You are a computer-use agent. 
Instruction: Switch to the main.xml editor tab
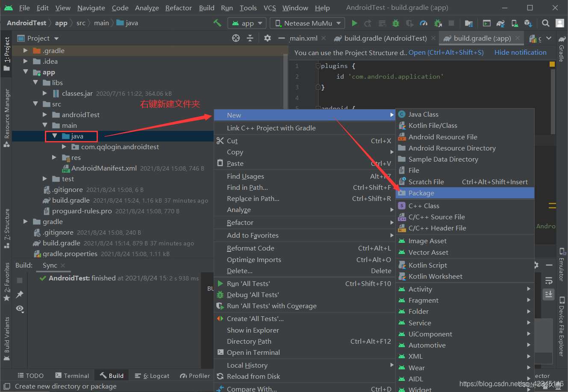(303, 38)
